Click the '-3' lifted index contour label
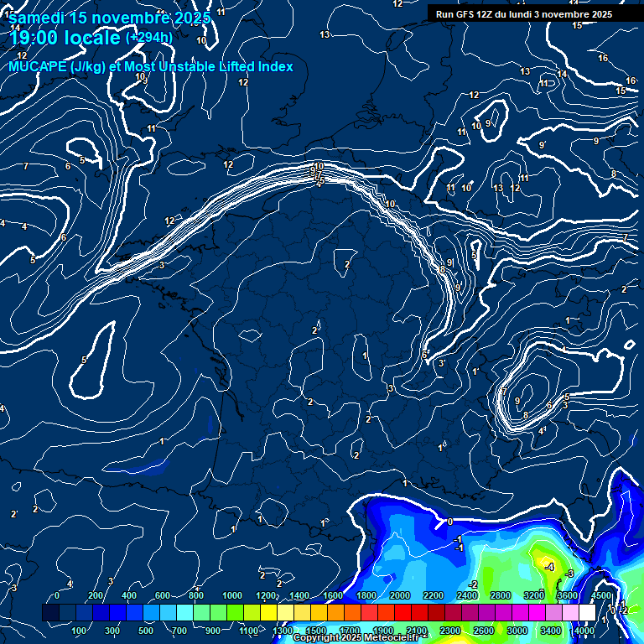 [x=569, y=574]
